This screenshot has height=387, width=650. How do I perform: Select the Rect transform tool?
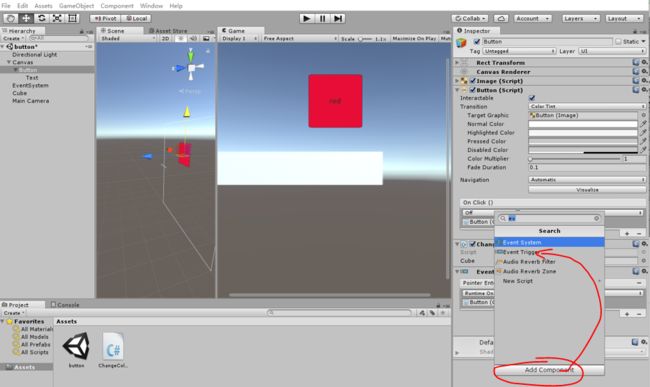coord(73,18)
